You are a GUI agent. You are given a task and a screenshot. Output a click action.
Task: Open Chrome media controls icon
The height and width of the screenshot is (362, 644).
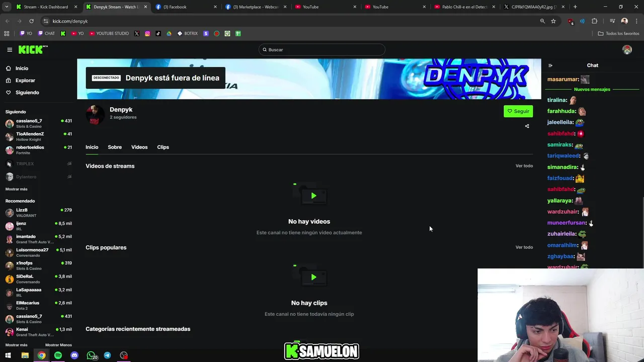coord(612,21)
